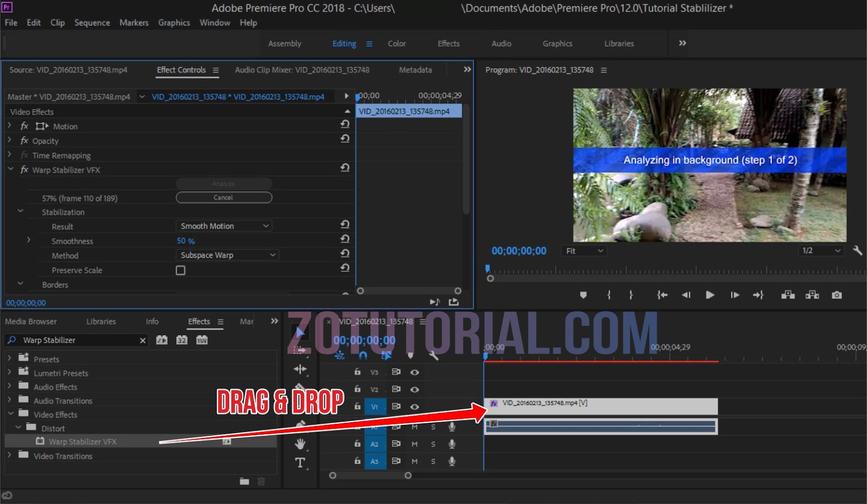867x504 pixels.
Task: Toggle linked selection in timeline
Action: pyautogui.click(x=386, y=355)
